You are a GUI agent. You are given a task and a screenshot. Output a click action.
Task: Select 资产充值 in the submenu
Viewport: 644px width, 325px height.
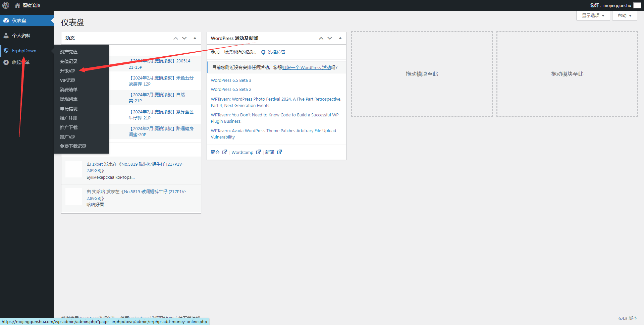(x=69, y=52)
